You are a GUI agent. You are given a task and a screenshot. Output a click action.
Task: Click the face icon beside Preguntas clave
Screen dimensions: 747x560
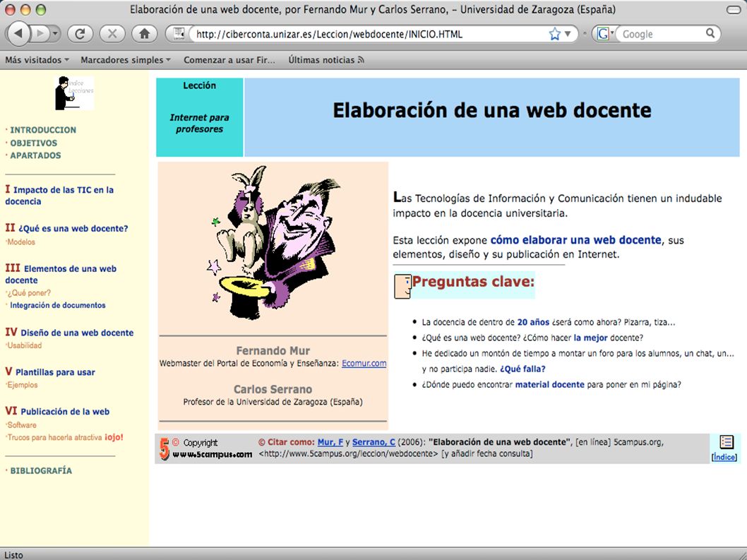pyautogui.click(x=402, y=287)
